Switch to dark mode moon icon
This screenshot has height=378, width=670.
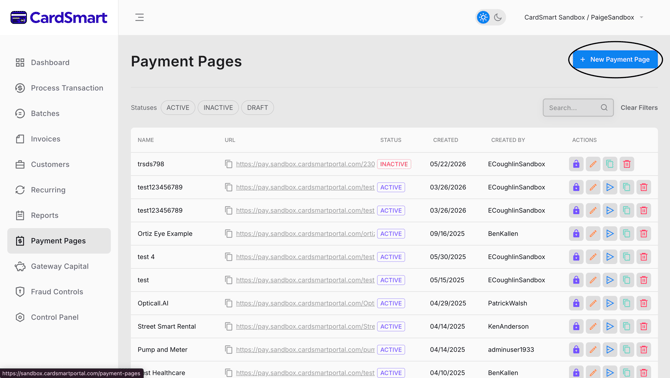pos(498,18)
